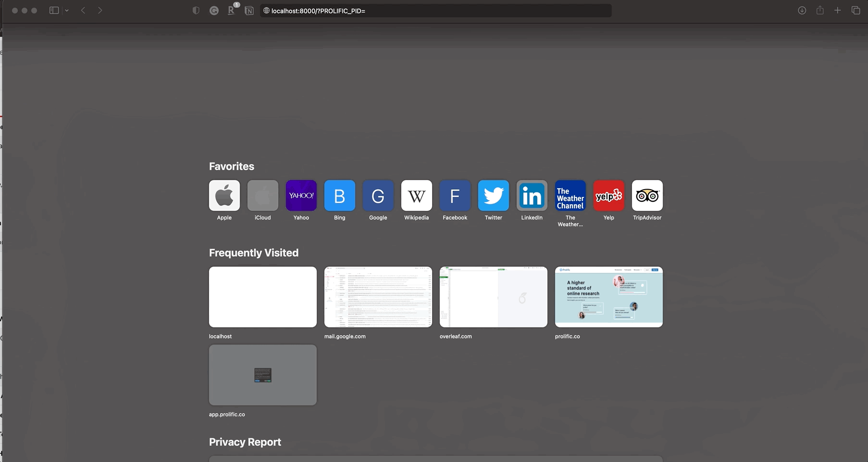Open the Yahoo favorite
This screenshot has width=868, height=462.
point(301,195)
